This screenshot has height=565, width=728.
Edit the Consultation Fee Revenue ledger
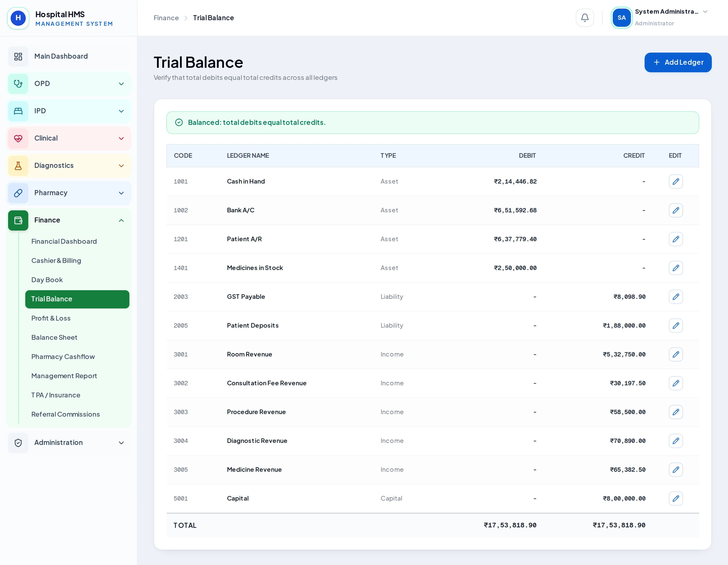tap(676, 383)
